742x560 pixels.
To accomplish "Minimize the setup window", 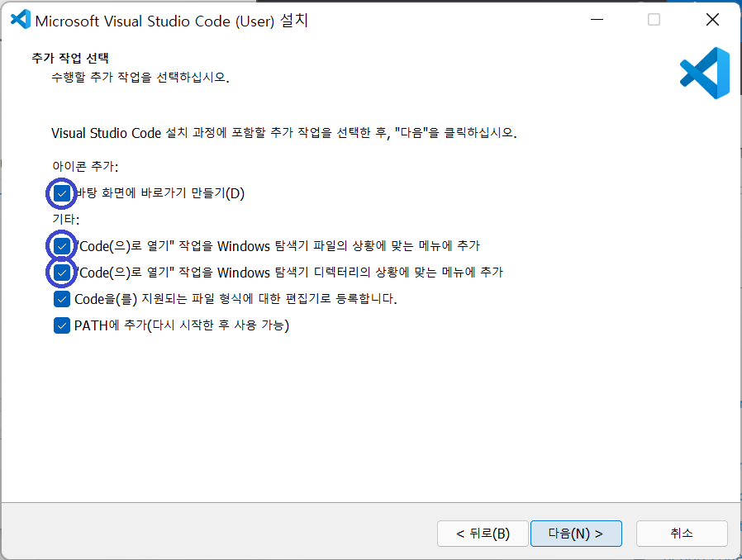I will [x=597, y=19].
